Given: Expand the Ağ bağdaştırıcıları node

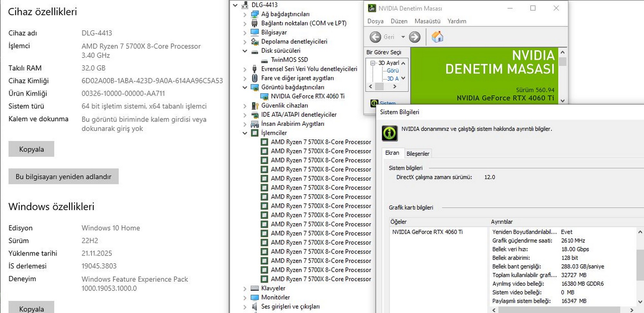Looking at the screenshot, I should [245, 14].
